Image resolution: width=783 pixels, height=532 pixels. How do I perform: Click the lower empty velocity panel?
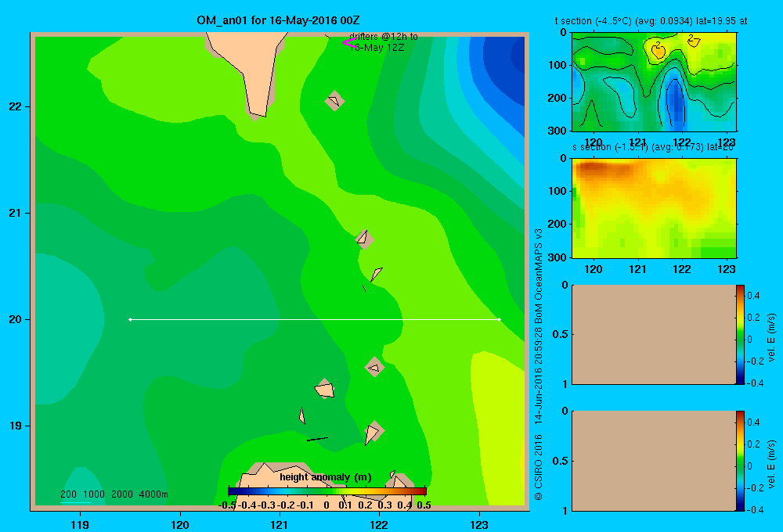654,461
